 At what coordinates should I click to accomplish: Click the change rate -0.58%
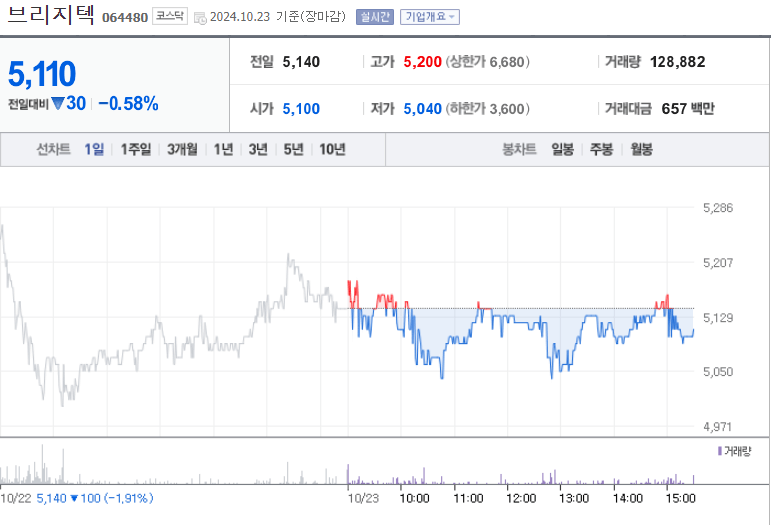pos(128,104)
